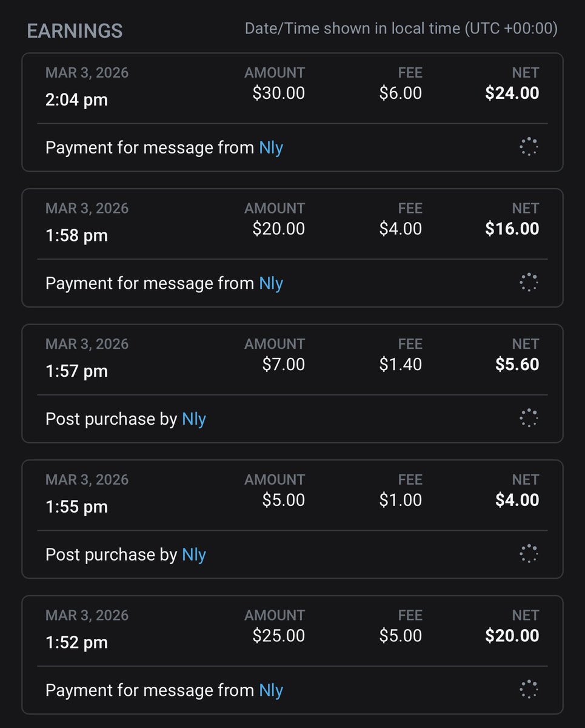Click the 2:04 pm timestamp
This screenshot has width=585, height=728.
76,99
